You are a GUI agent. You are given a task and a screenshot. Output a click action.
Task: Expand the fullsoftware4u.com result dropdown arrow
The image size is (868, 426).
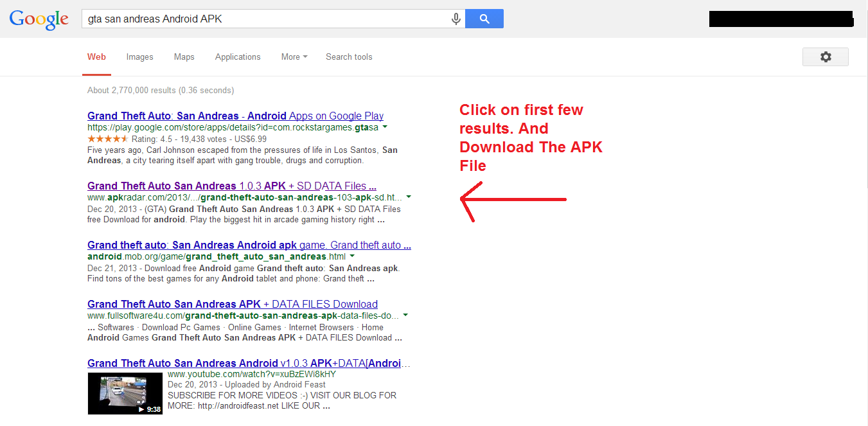tap(405, 315)
